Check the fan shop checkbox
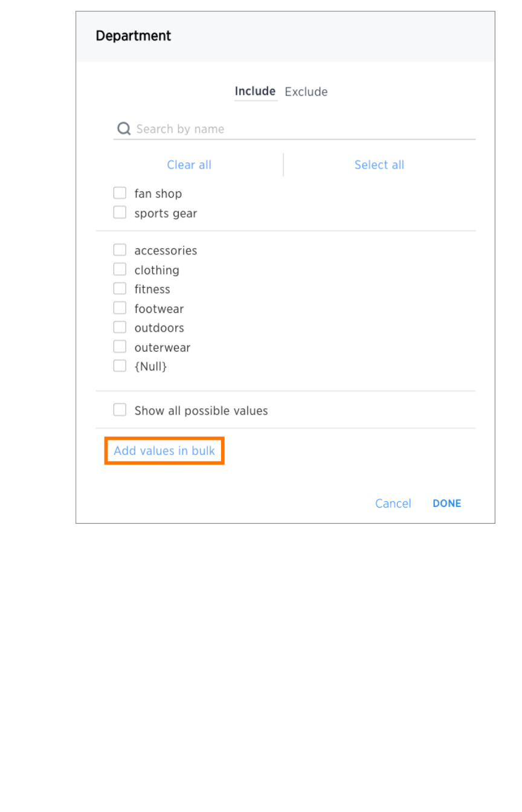 (120, 193)
